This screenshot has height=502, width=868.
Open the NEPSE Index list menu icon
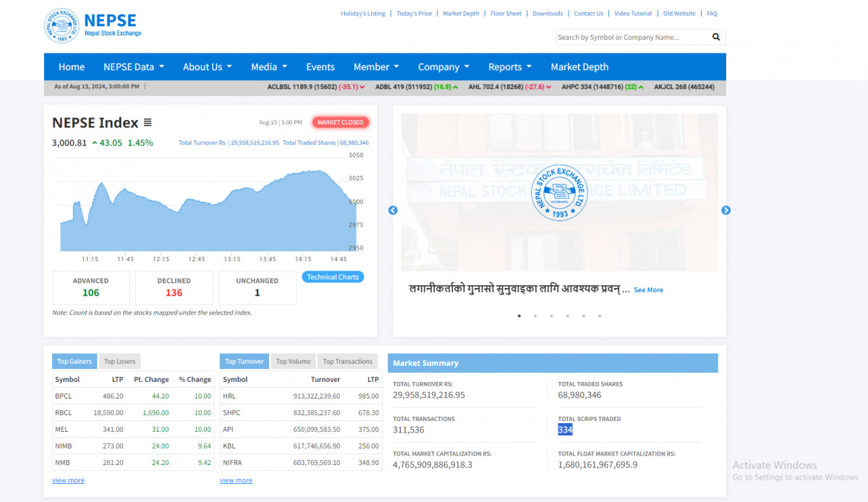pos(148,123)
